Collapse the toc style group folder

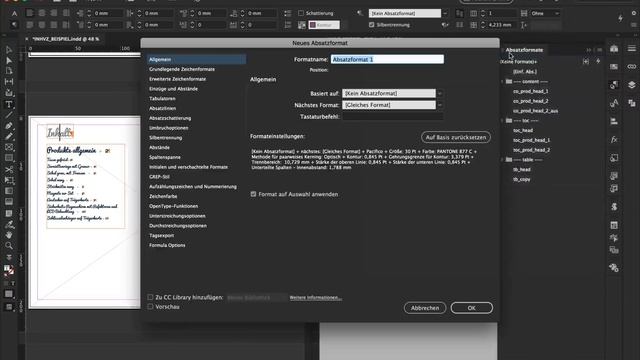[502, 121]
